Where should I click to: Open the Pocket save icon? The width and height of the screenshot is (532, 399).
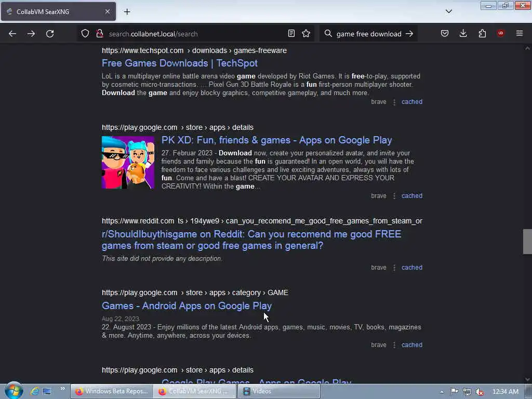coord(445,33)
